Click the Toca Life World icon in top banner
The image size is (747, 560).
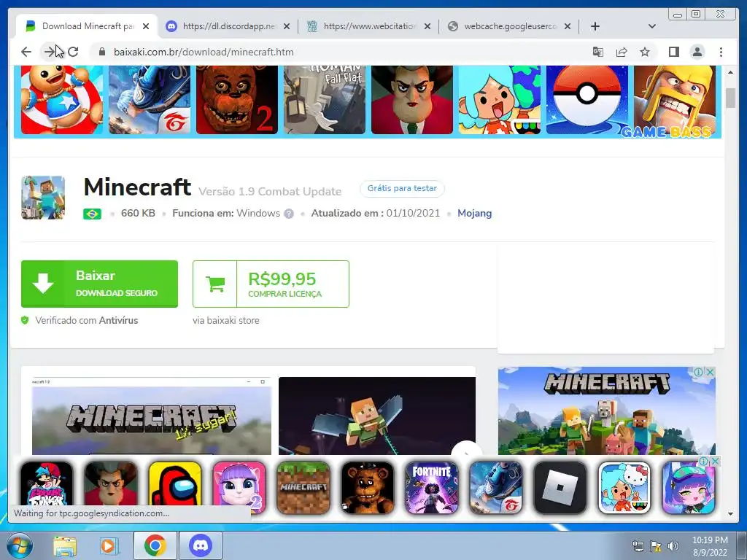click(x=500, y=100)
